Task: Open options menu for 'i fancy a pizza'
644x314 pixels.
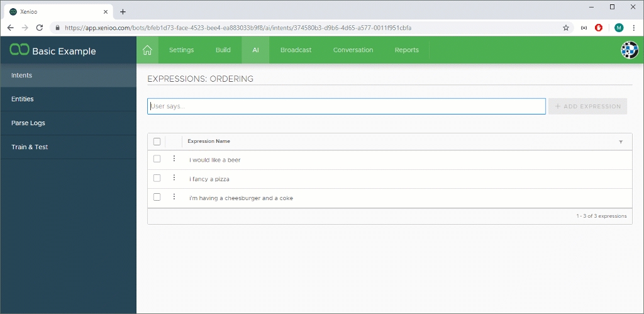Action: [x=174, y=178]
